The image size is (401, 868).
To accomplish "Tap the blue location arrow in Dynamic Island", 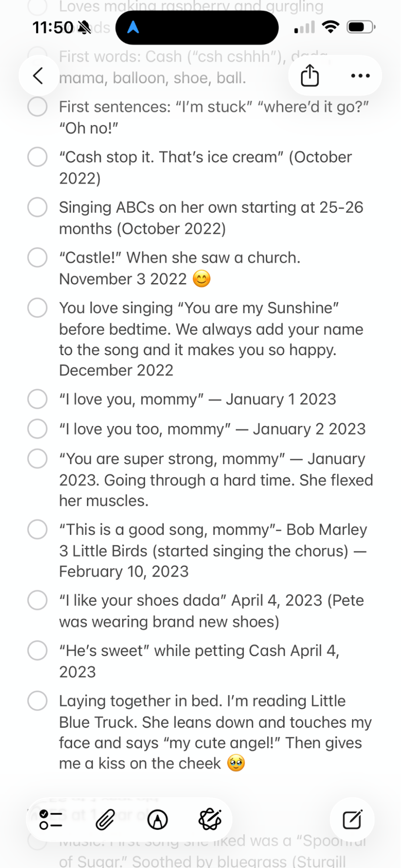I will [133, 28].
